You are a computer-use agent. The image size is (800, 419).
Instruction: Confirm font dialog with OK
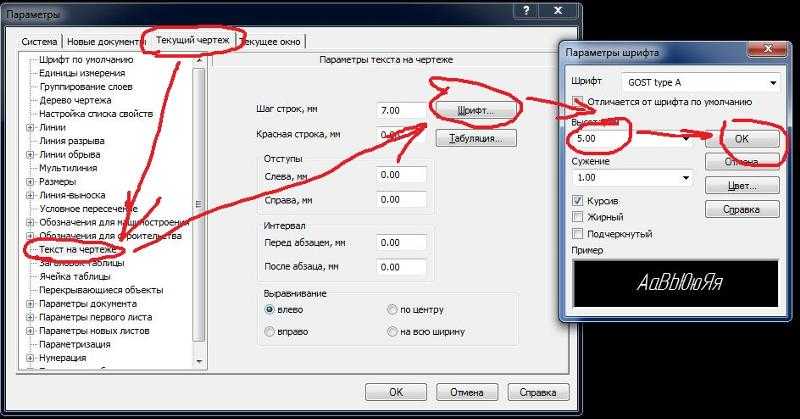(742, 139)
